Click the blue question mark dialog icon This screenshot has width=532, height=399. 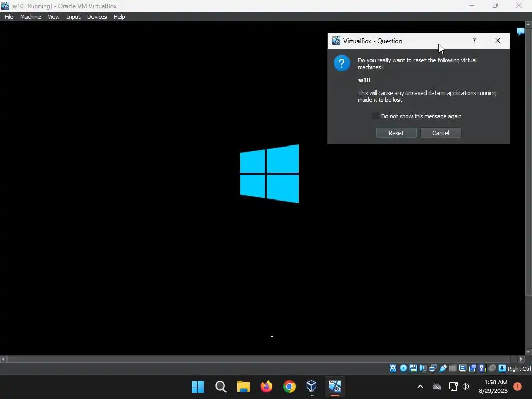(x=342, y=63)
